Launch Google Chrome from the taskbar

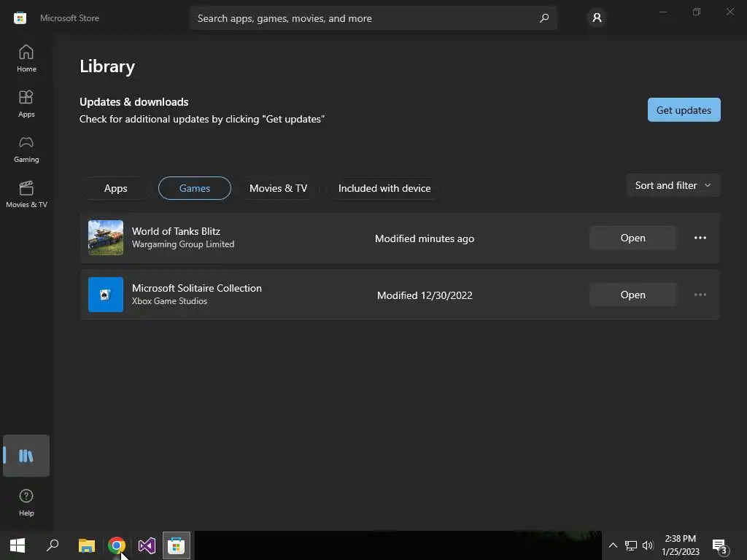[x=117, y=545]
